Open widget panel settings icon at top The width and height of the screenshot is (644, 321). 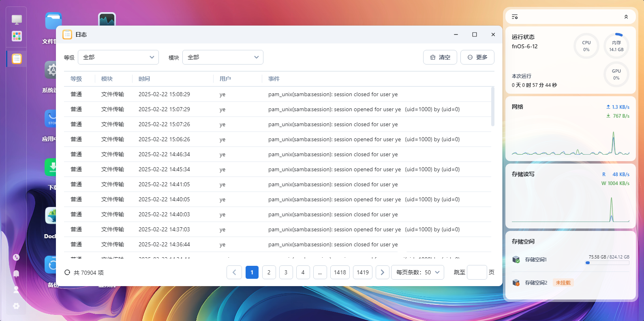point(515,17)
